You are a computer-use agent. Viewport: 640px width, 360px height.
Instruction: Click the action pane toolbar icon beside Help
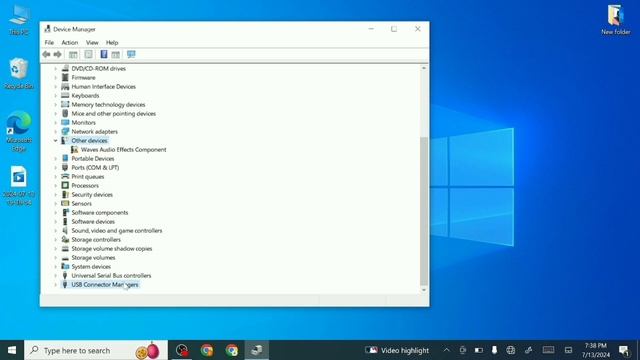coord(116,54)
